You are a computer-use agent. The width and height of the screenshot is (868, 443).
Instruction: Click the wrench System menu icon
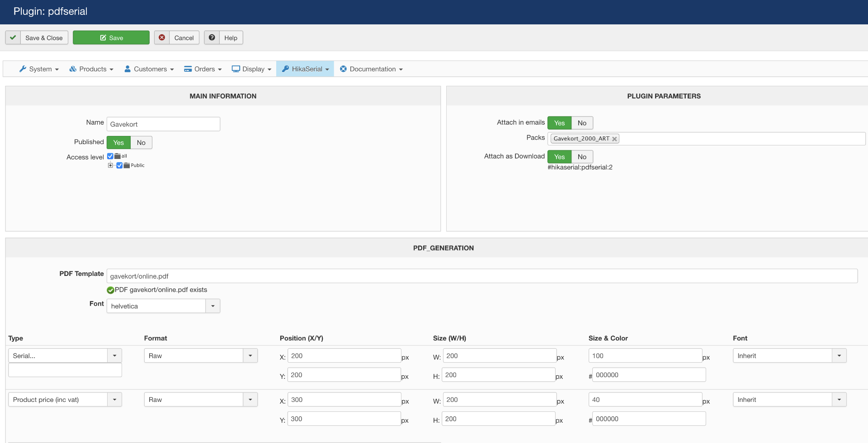[x=23, y=69]
